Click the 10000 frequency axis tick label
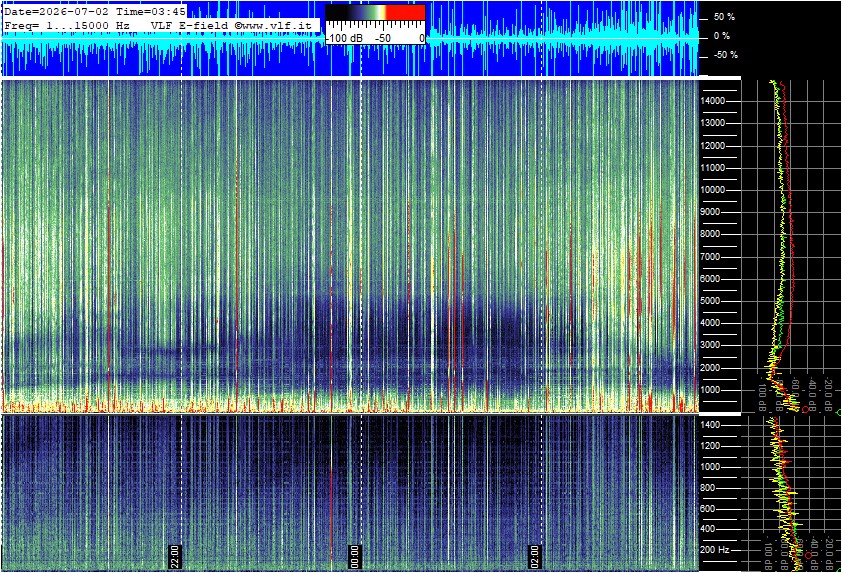The image size is (842, 573). click(713, 190)
